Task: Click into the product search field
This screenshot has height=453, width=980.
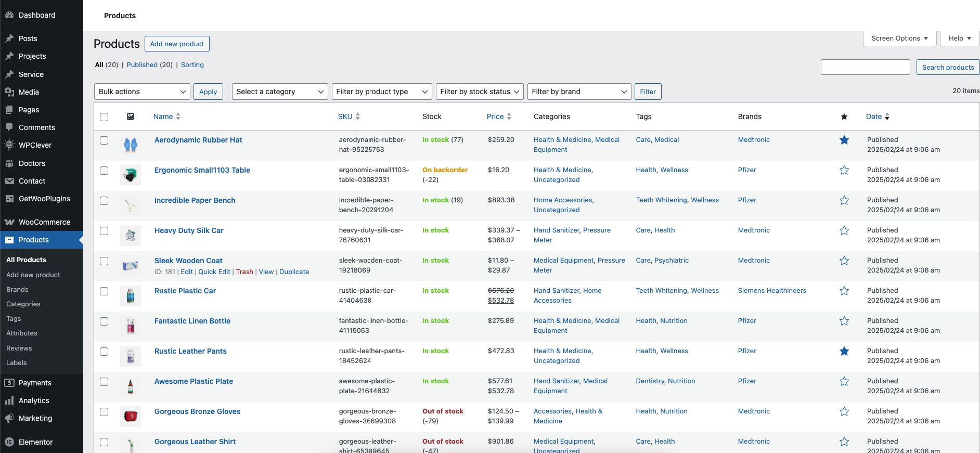Action: tap(865, 67)
